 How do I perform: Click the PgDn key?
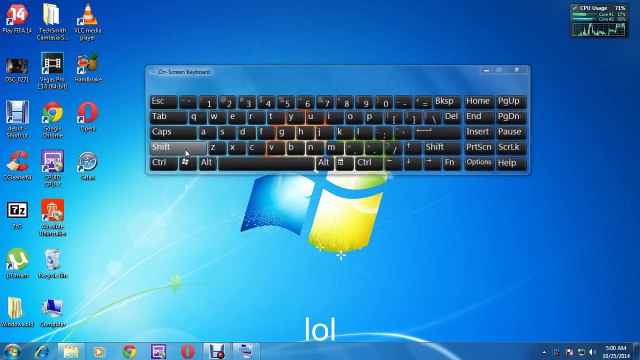511,117
